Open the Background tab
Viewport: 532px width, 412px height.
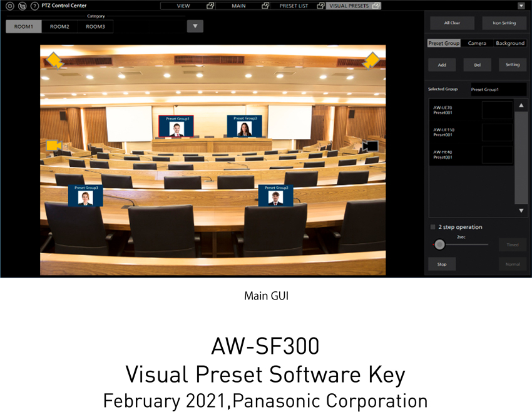510,43
